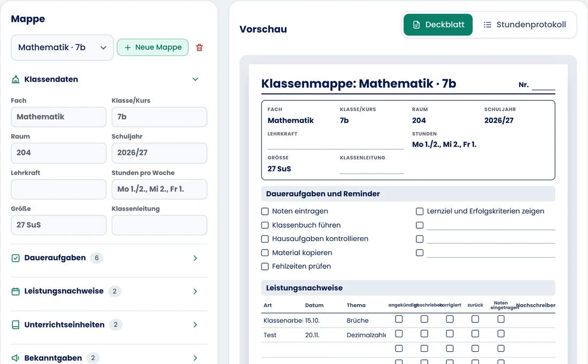This screenshot has width=588, height=364.
Task: Click the 'Neue Mappe' button
Action: pos(153,48)
